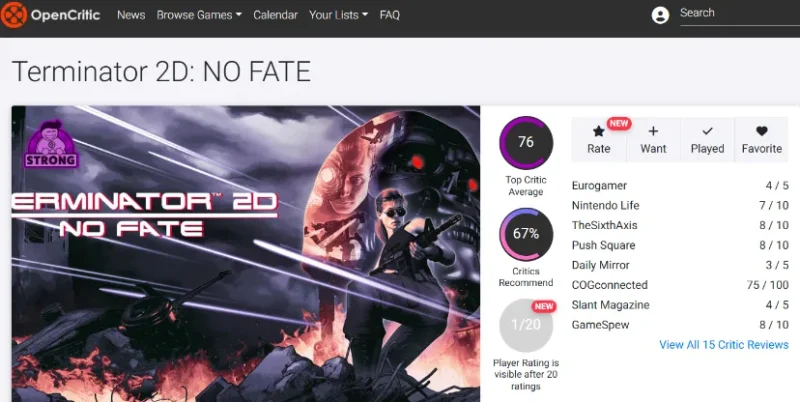The height and width of the screenshot is (402, 800).
Task: Click View All 15 Critic Reviews link
Action: tap(724, 345)
